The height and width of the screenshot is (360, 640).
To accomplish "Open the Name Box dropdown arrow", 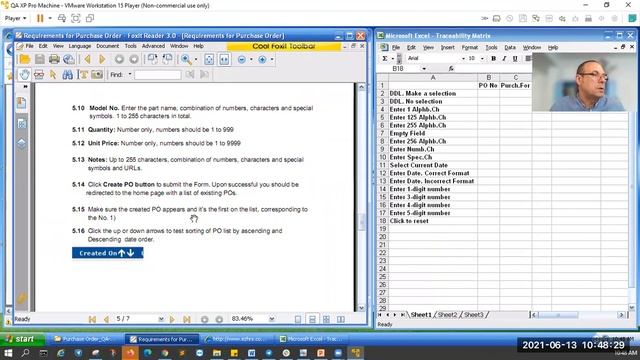I will [424, 69].
